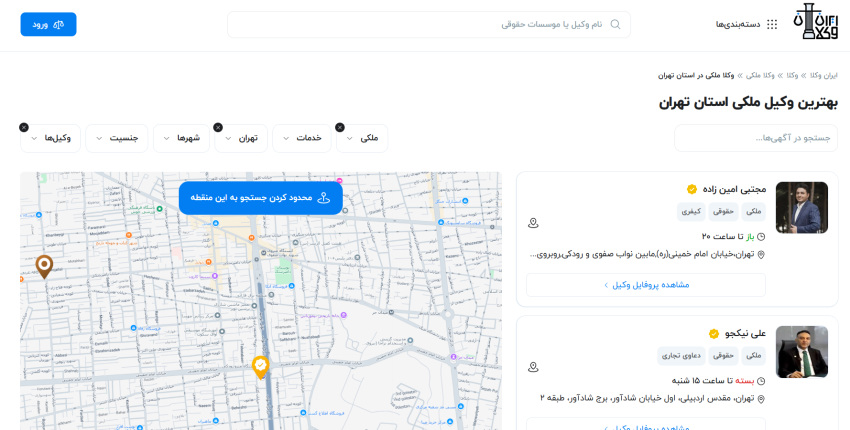850x430 pixels.
Task: Click heading بهترین وکیل ملکی استان تهران
Action: click(x=748, y=102)
